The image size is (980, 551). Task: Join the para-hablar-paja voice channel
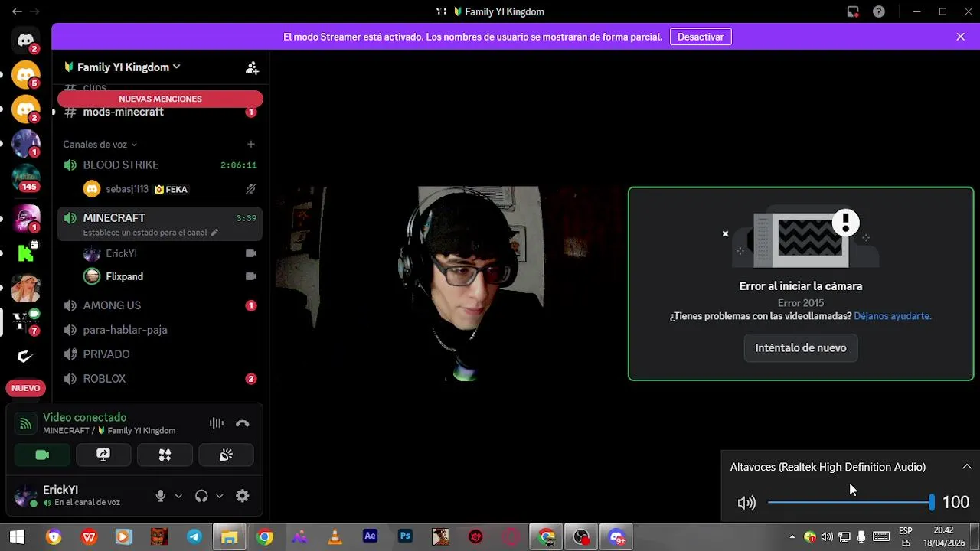(160, 330)
